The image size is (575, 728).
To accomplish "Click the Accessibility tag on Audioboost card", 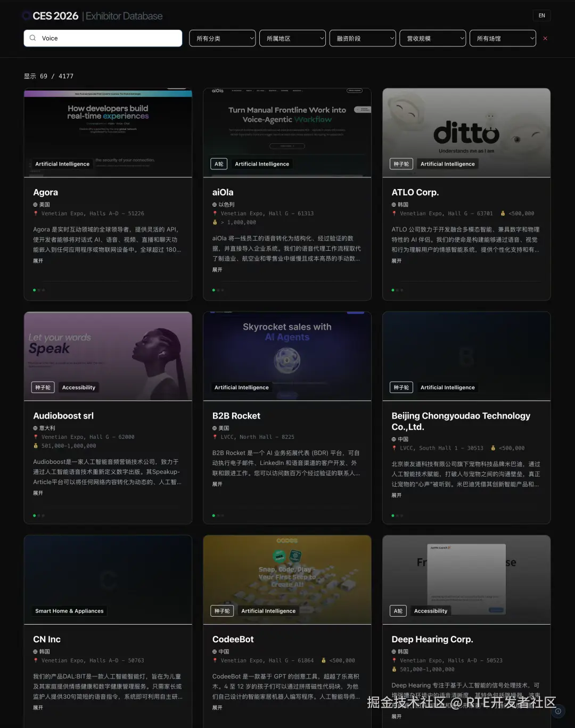I will point(79,388).
